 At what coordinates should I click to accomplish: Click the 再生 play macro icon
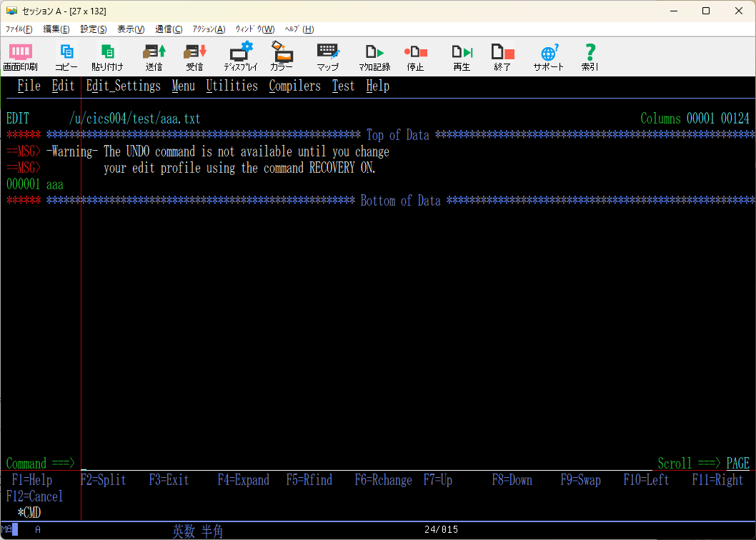tap(462, 57)
